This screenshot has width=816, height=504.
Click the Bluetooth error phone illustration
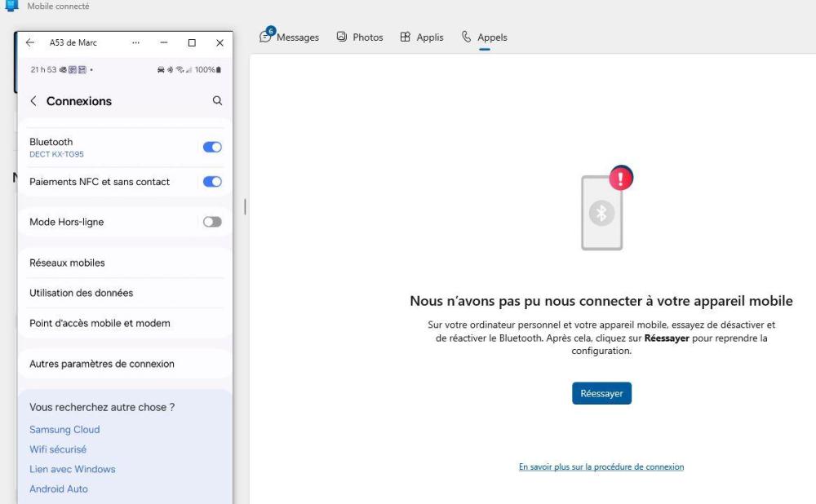tap(604, 210)
